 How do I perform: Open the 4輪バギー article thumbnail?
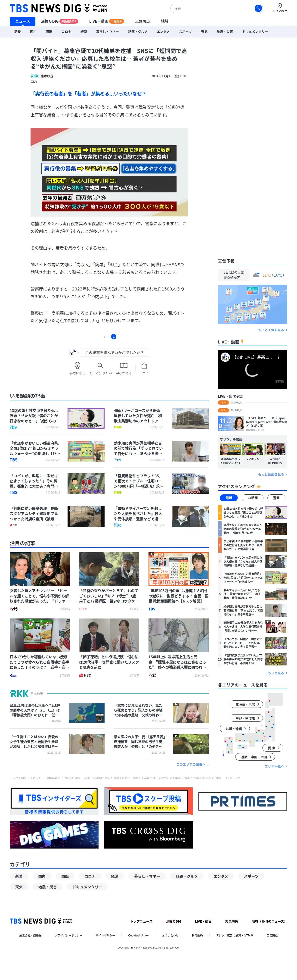[x=190, y=419]
